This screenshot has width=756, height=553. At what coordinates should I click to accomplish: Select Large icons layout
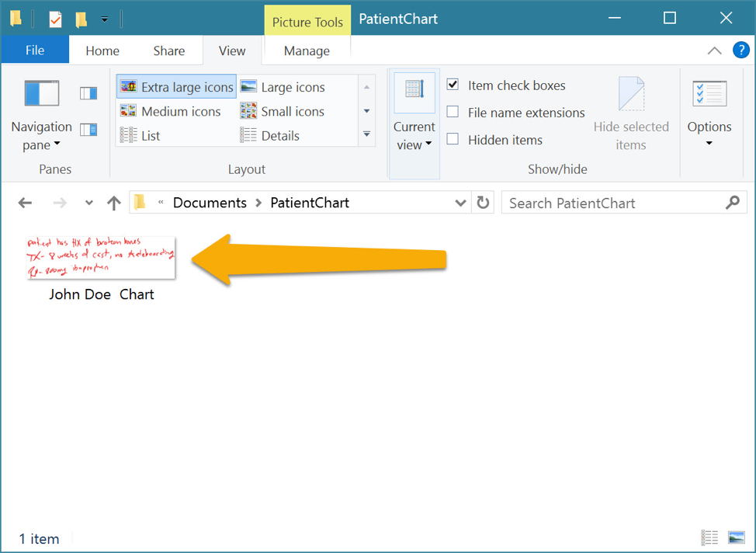point(283,87)
